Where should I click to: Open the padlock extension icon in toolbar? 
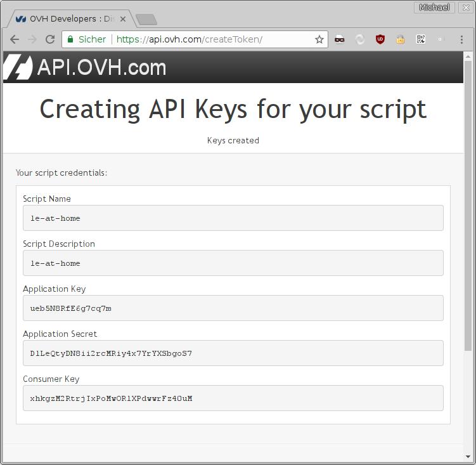pyautogui.click(x=400, y=39)
